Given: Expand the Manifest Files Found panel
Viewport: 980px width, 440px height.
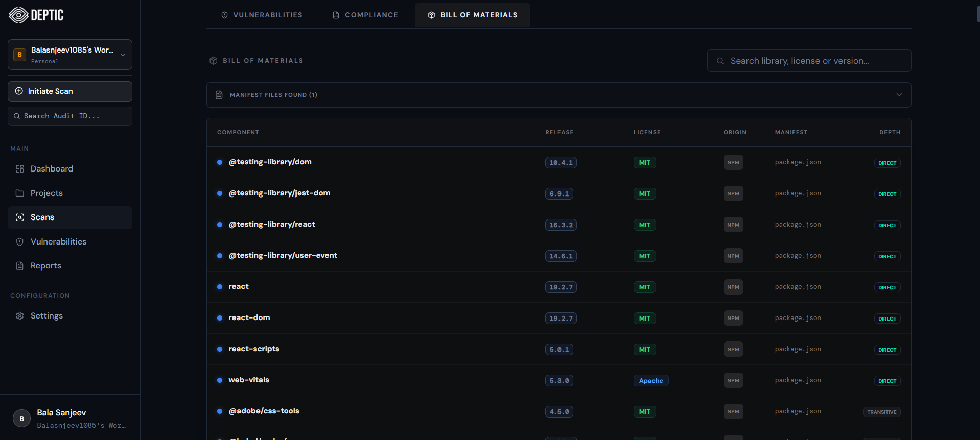Looking at the screenshot, I should pyautogui.click(x=558, y=95).
